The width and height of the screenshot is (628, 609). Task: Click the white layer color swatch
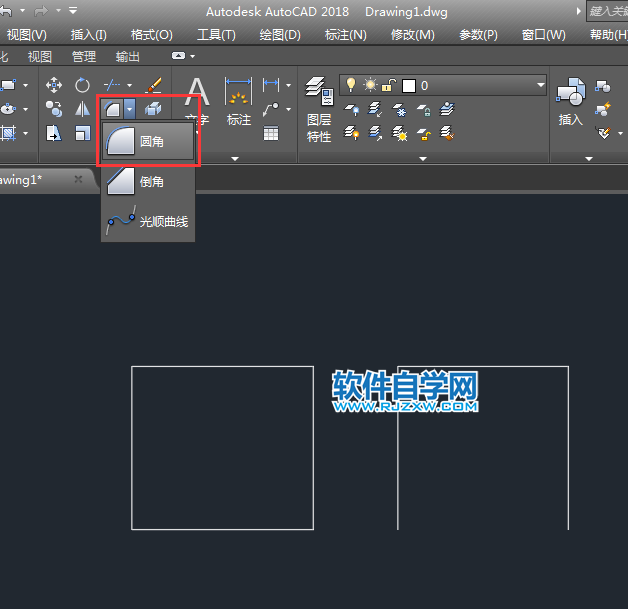(x=408, y=86)
